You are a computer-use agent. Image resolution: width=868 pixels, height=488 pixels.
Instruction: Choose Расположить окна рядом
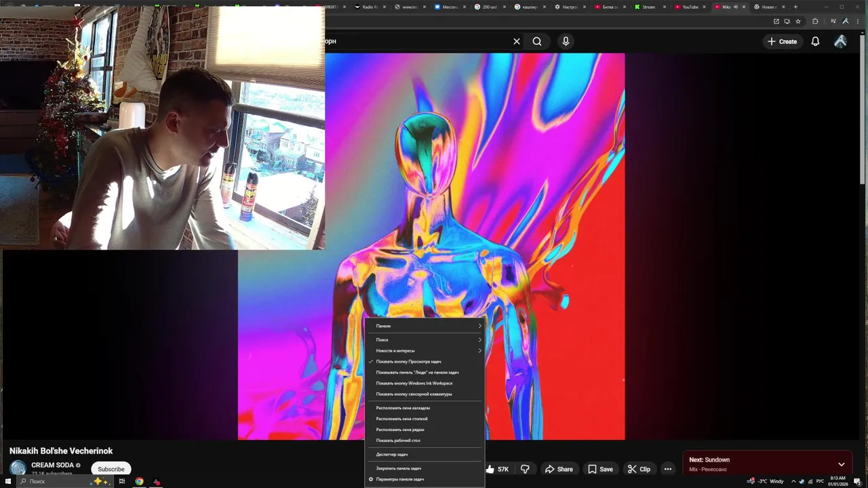tap(425, 430)
